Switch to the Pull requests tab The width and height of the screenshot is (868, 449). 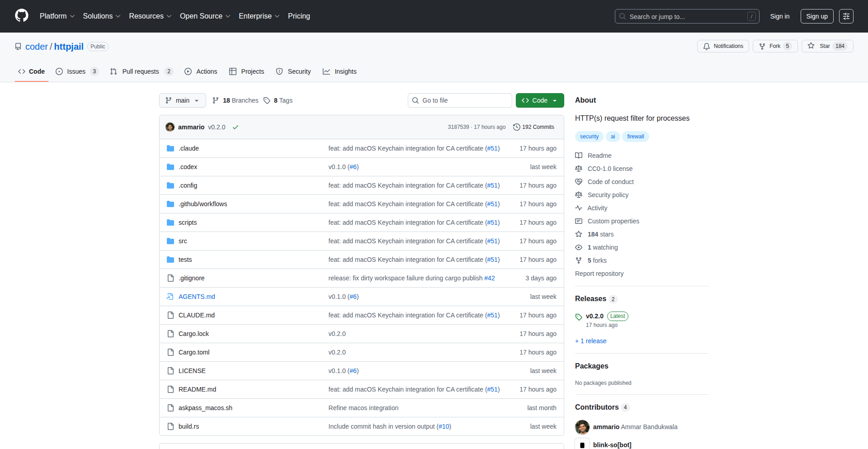(x=141, y=71)
